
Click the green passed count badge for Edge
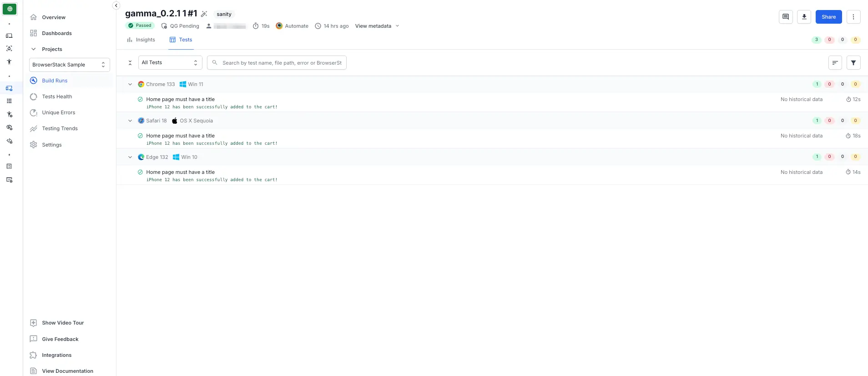pyautogui.click(x=817, y=157)
